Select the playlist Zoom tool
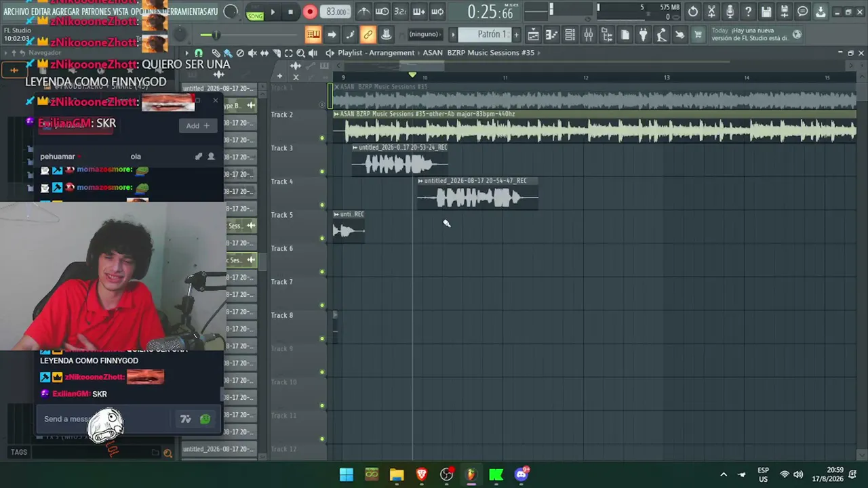 300,53
